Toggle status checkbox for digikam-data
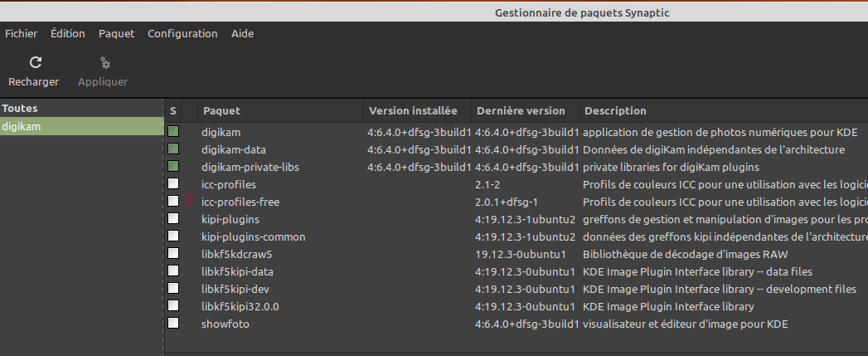This screenshot has width=868, height=356. (173, 149)
